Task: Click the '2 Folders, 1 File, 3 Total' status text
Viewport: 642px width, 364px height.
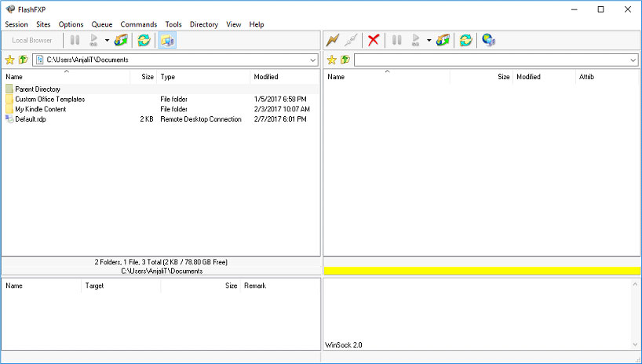Action: click(x=161, y=262)
